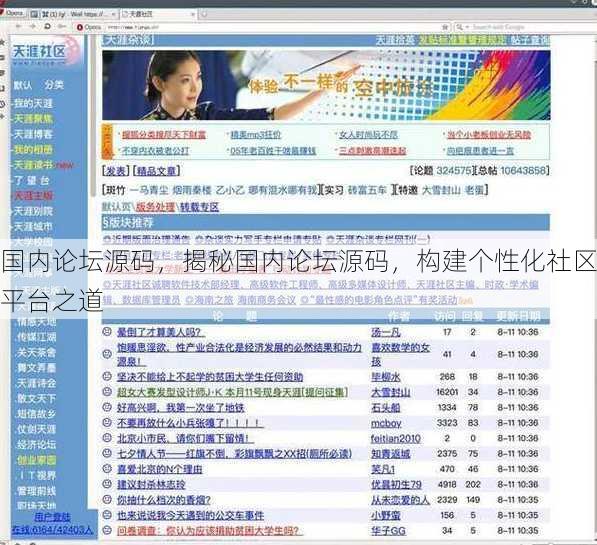
Task: Close the 天涯社区 browser tab
Action: [x=193, y=14]
